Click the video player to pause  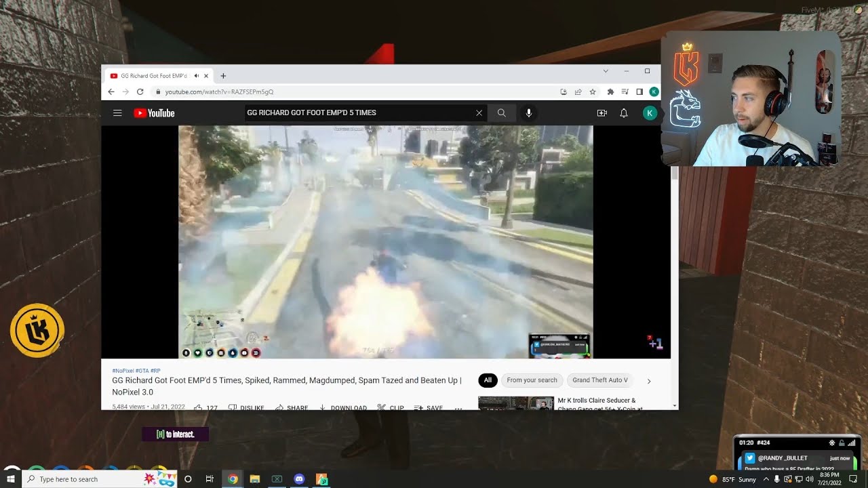tap(385, 242)
